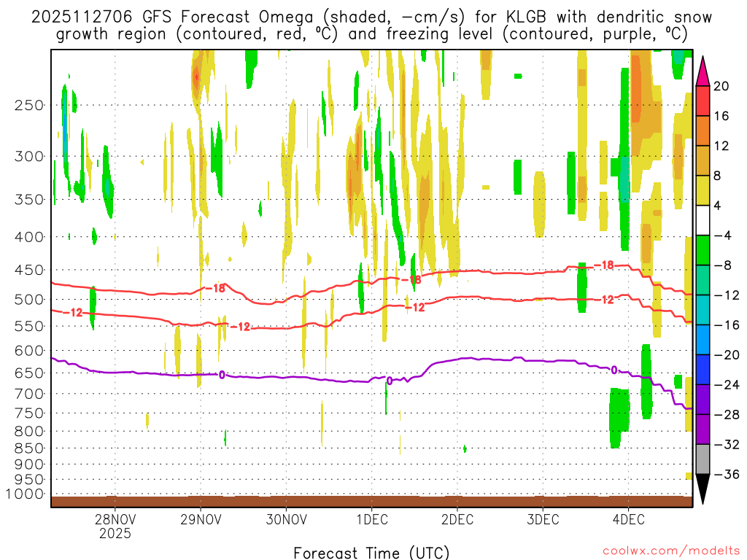Click the 250 pressure level label
Screen dimensions: 747x560
point(29,105)
